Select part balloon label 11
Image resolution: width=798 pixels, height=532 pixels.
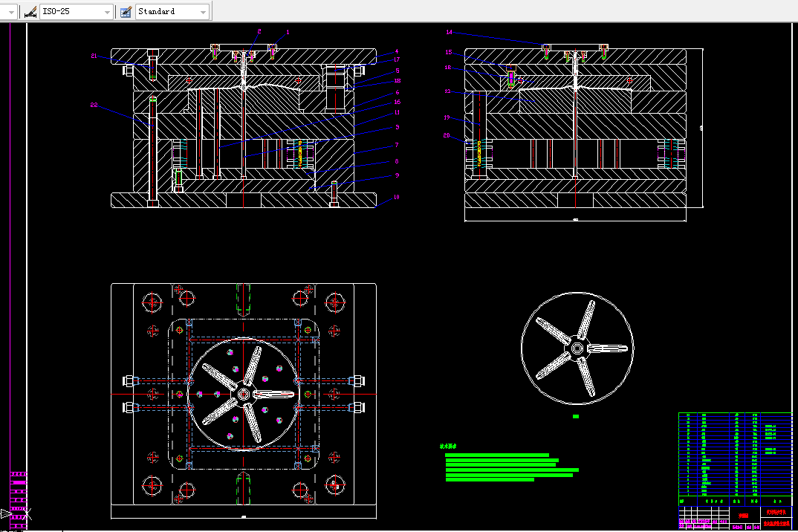tap(397, 112)
